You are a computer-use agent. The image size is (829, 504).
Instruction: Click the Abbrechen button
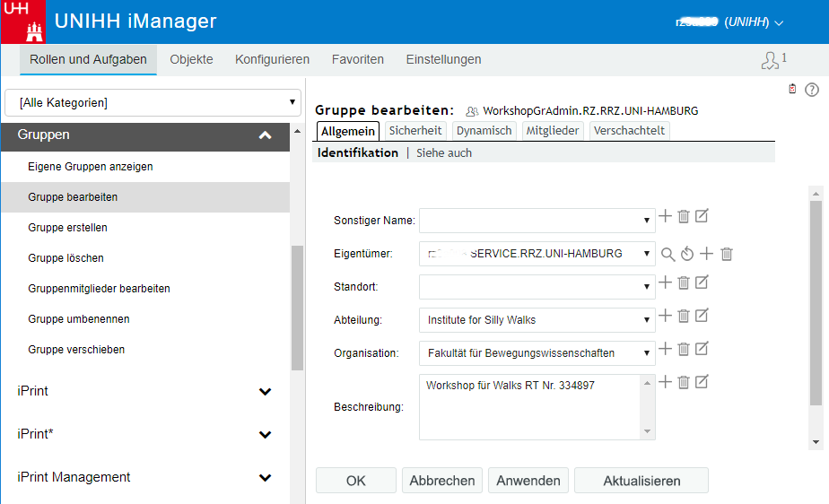[442, 480]
